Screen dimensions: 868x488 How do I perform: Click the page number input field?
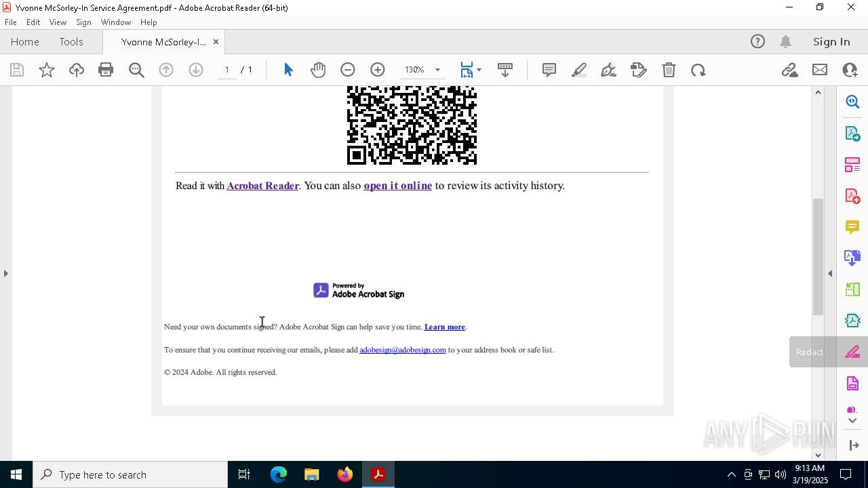(226, 70)
